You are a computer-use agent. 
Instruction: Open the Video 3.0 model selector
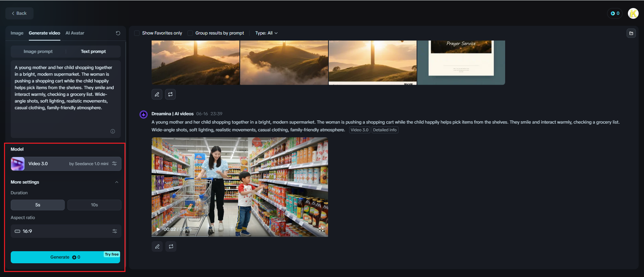[x=66, y=164]
